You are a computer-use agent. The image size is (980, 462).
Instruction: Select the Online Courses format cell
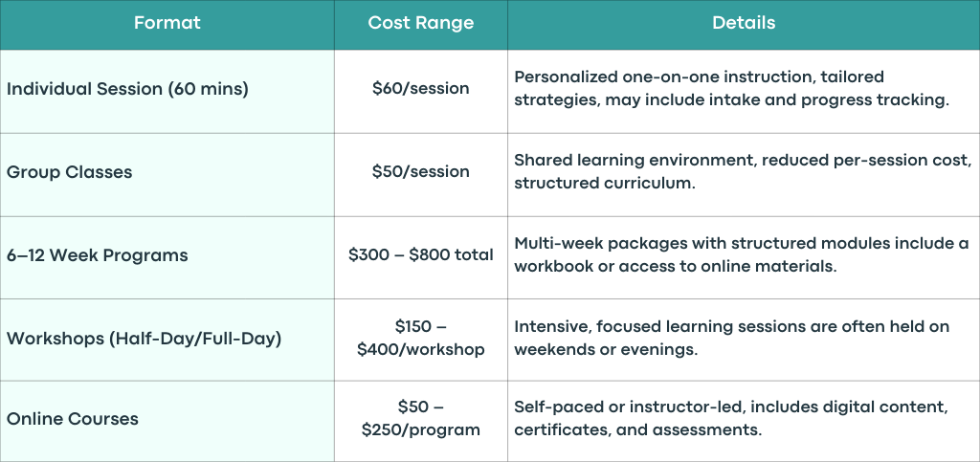(167, 422)
